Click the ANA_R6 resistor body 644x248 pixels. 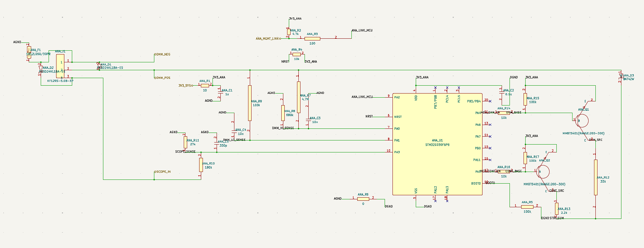[x=363, y=199]
